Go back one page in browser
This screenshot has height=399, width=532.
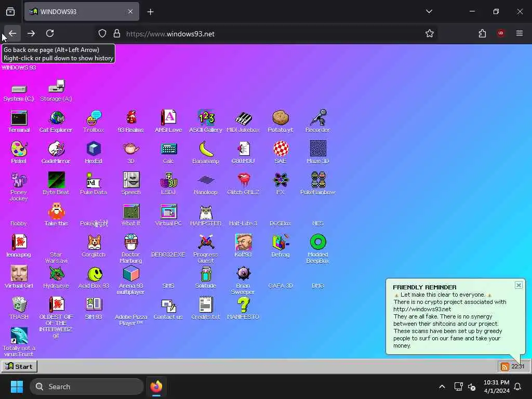(x=12, y=33)
